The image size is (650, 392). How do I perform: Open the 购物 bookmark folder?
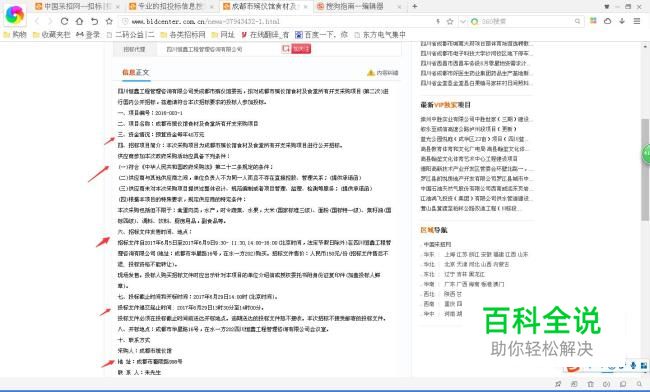pos(15,35)
